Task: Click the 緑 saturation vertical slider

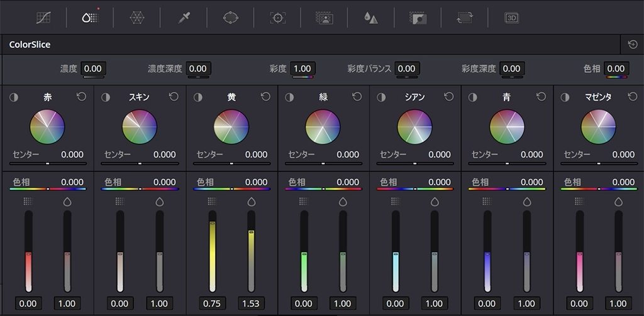Action: 343,251
